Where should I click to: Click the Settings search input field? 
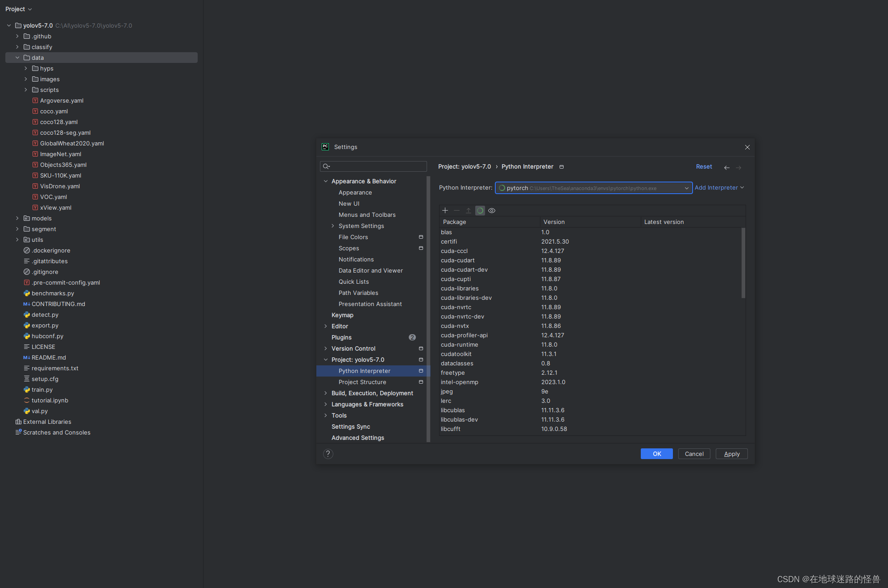click(x=373, y=166)
